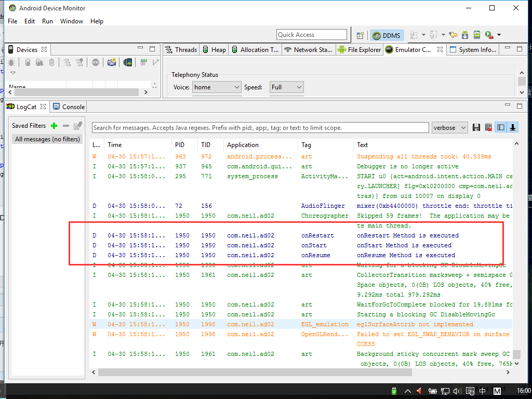Image resolution: width=532 pixels, height=399 pixels.
Task: Delete the selected logcat filter
Action: coord(66,126)
